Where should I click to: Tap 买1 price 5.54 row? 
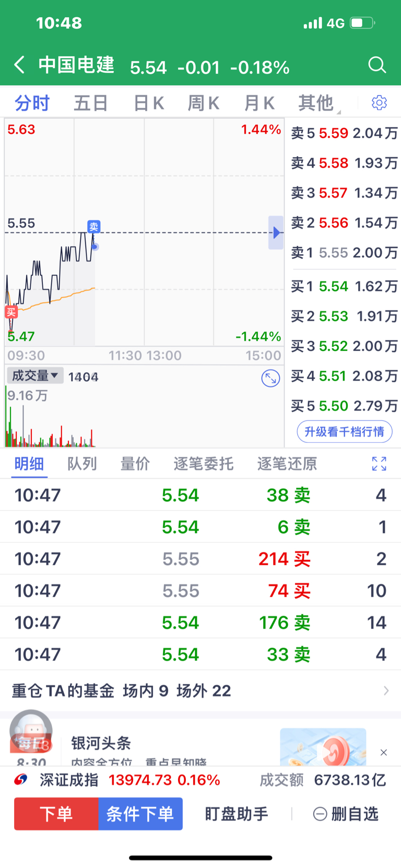345,286
